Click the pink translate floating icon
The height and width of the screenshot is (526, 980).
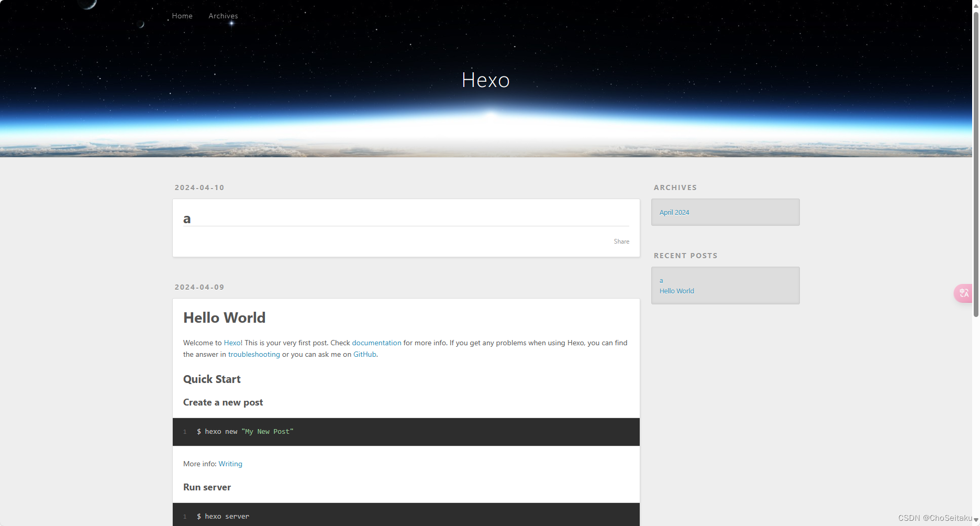963,293
